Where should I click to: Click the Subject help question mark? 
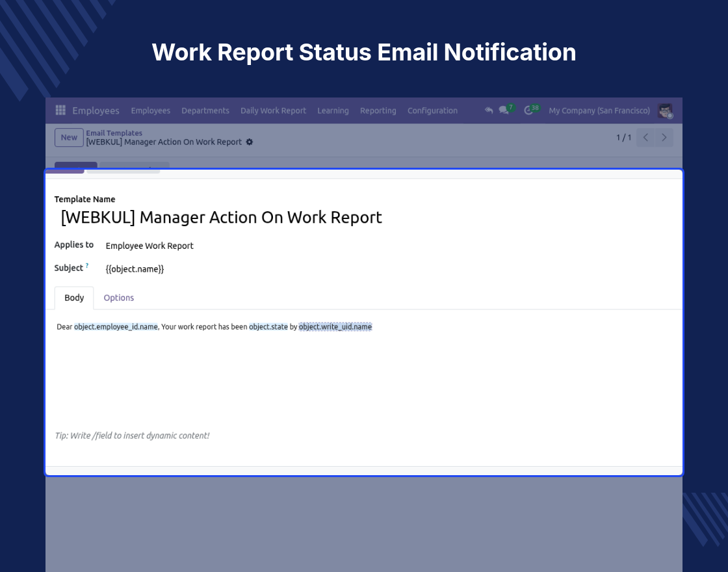pos(87,266)
